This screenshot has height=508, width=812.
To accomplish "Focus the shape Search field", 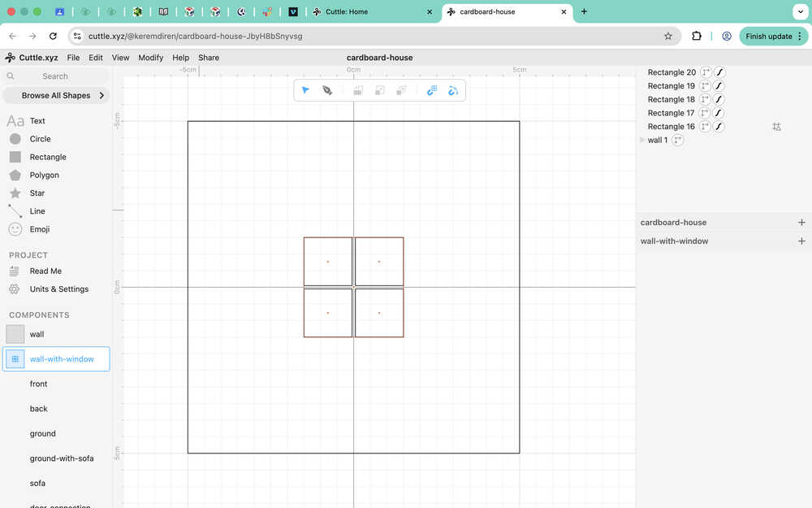I will [x=56, y=76].
